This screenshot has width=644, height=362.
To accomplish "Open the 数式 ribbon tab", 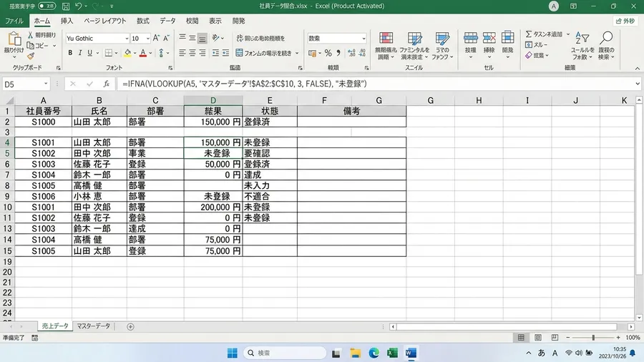I will point(143,21).
